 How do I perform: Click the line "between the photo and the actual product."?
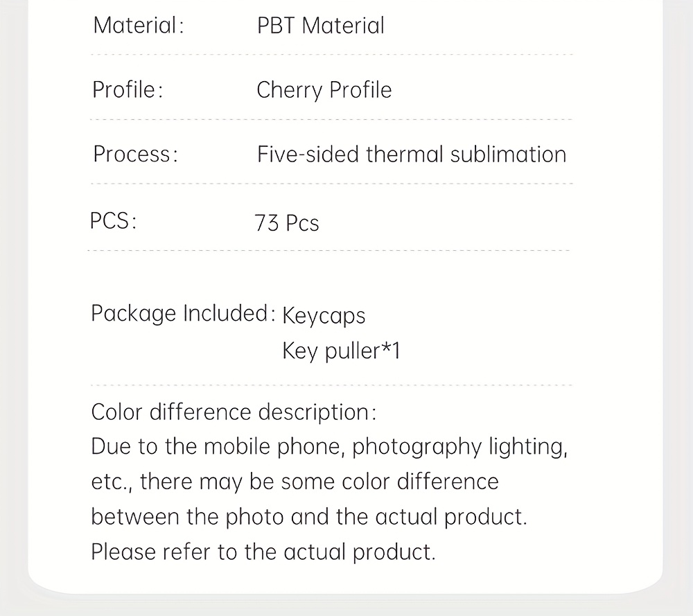tap(309, 517)
